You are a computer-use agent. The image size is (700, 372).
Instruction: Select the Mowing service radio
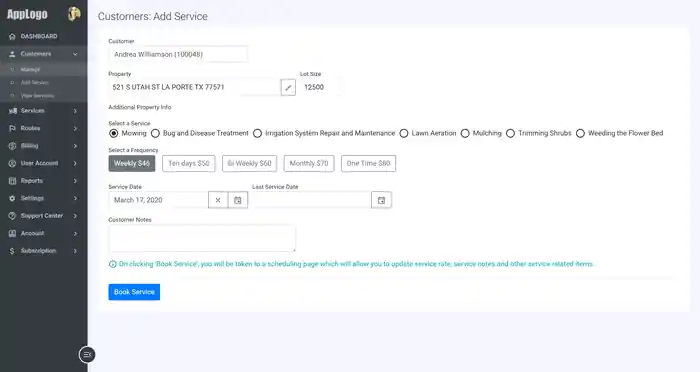pos(114,133)
